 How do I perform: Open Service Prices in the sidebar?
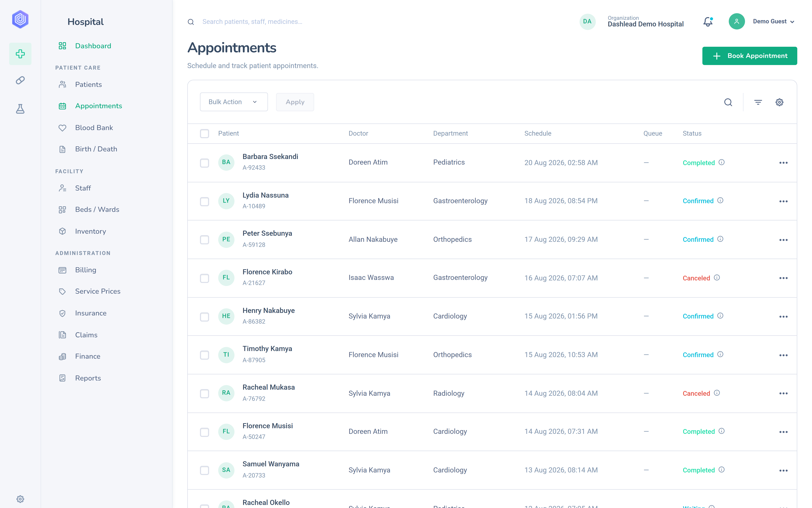(98, 291)
